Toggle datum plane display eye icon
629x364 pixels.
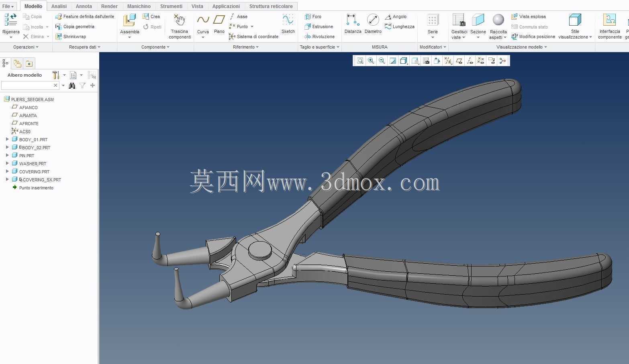tap(459, 61)
